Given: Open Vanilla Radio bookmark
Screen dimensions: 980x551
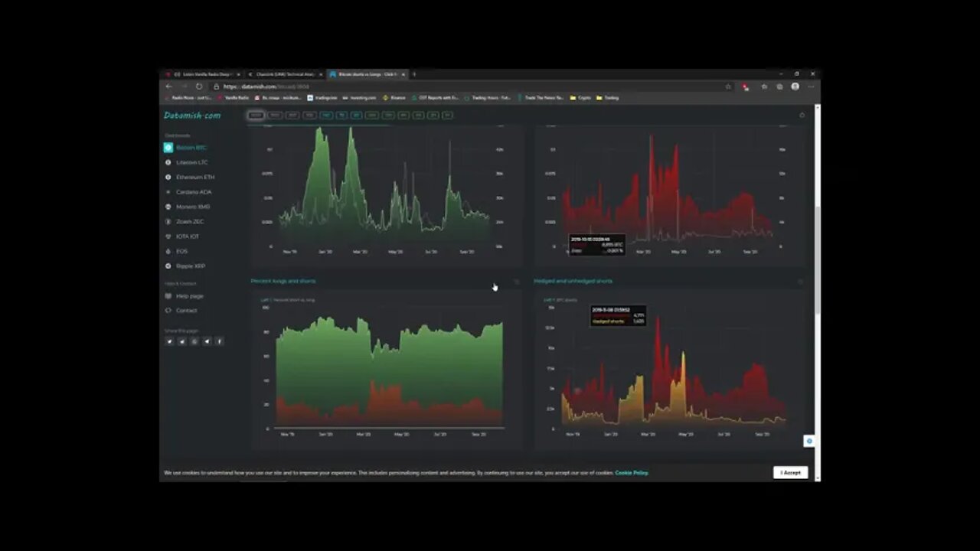Looking at the screenshot, I should tap(234, 98).
